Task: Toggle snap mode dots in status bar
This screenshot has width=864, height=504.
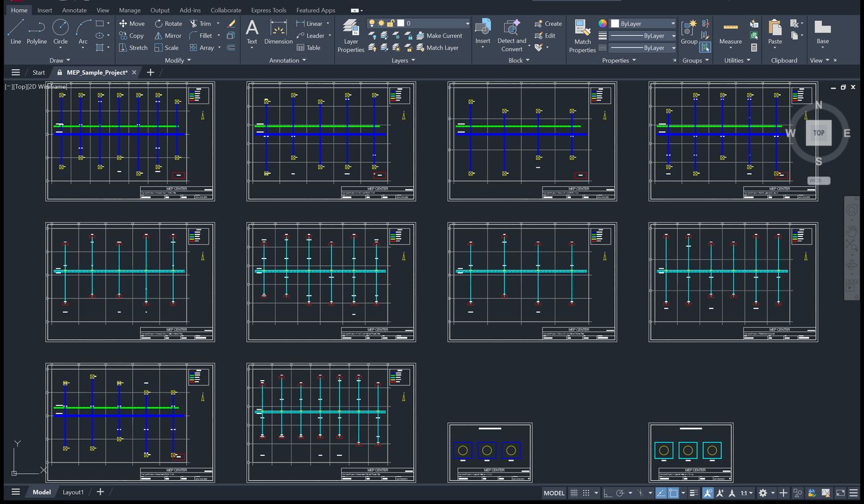Action: [586, 493]
